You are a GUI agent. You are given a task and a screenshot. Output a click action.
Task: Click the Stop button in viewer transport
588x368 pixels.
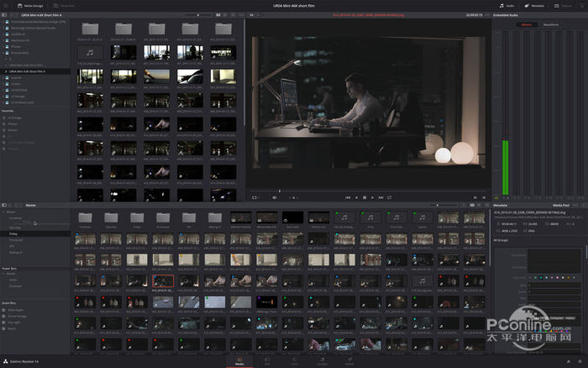tap(365, 197)
